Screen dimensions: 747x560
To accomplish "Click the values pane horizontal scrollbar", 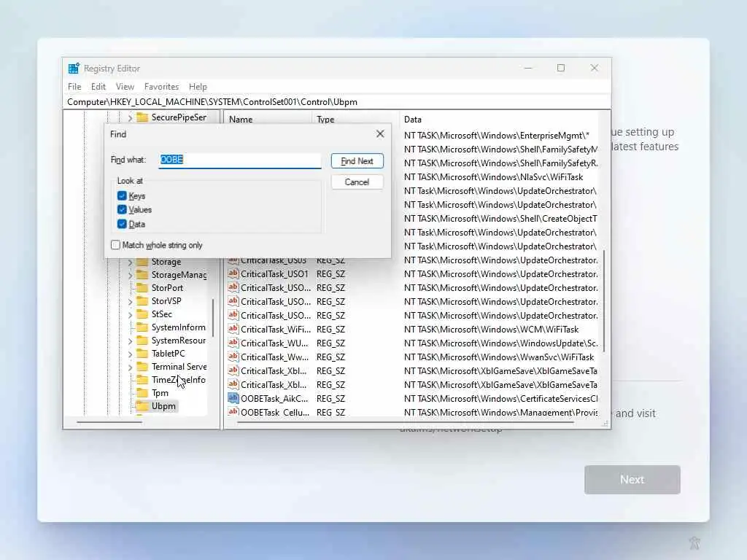I will [406, 422].
